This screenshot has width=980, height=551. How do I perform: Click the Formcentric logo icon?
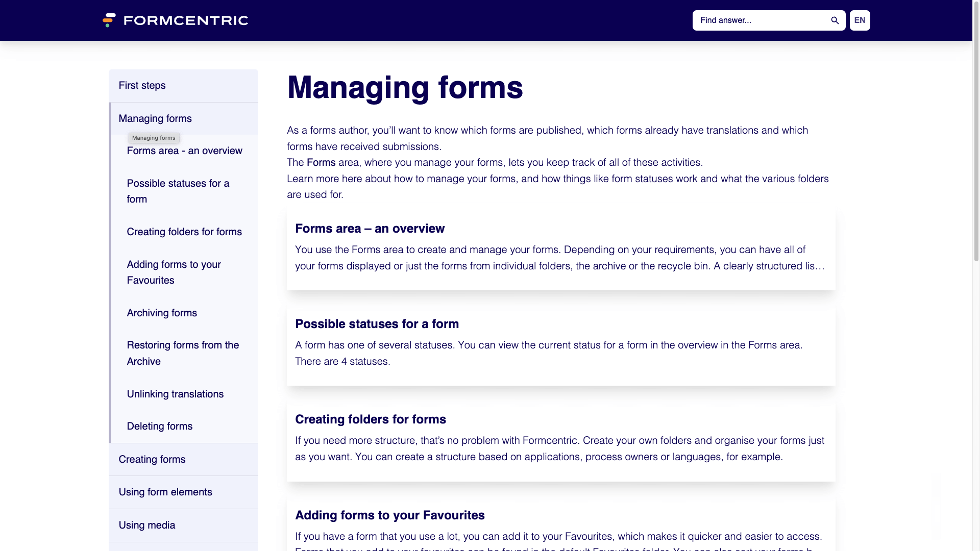pos(109,20)
